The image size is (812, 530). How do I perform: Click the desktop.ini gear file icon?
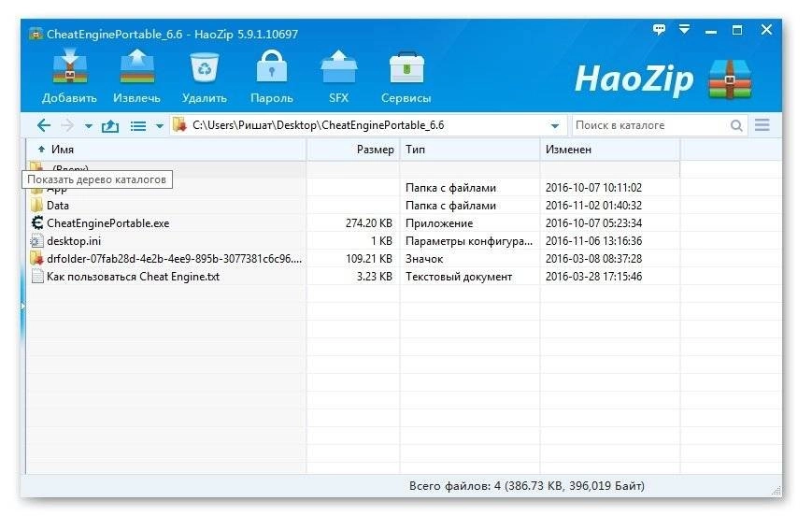coord(36,241)
